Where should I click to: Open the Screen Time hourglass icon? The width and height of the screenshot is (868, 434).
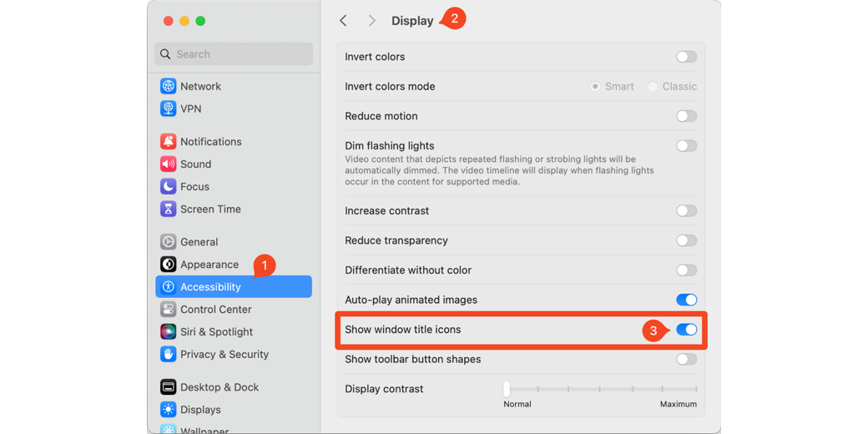pyautogui.click(x=168, y=209)
